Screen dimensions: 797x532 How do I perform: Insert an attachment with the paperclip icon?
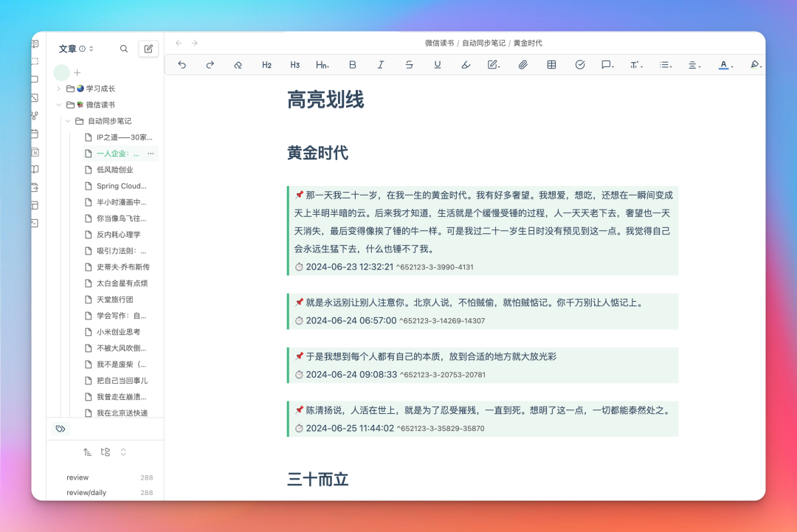point(522,65)
